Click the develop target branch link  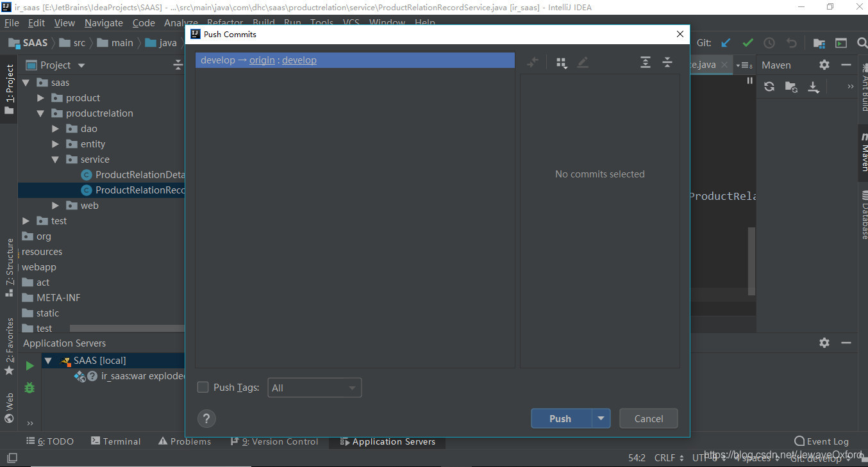coord(299,60)
